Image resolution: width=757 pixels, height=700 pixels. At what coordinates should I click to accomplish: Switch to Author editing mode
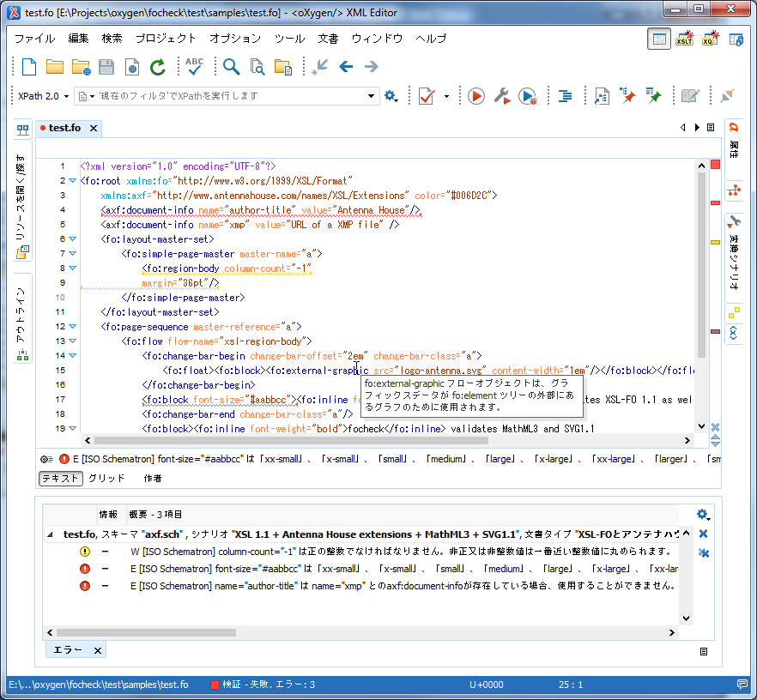coord(153,478)
